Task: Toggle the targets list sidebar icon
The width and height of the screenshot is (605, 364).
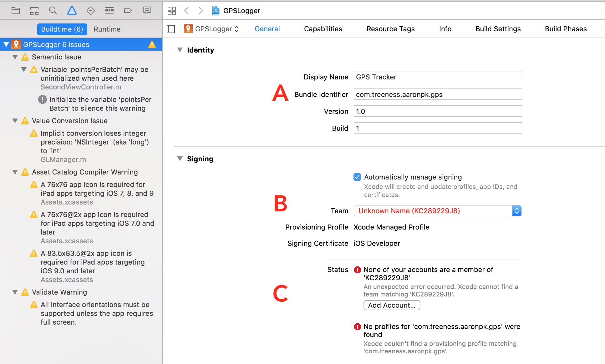Action: click(171, 29)
